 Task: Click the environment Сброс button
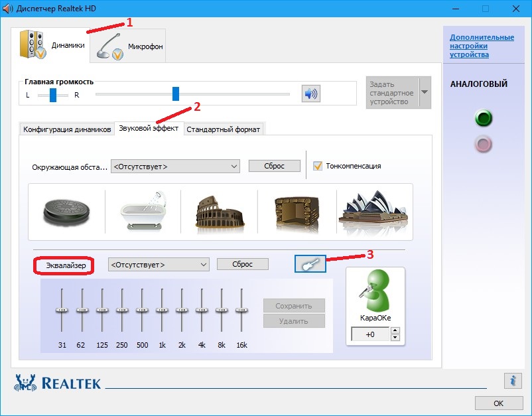275,166
